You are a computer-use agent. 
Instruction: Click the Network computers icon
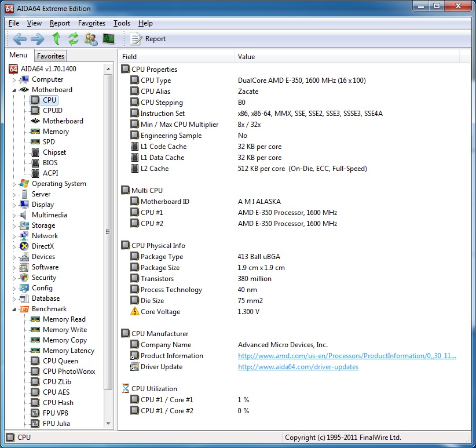coord(24,236)
